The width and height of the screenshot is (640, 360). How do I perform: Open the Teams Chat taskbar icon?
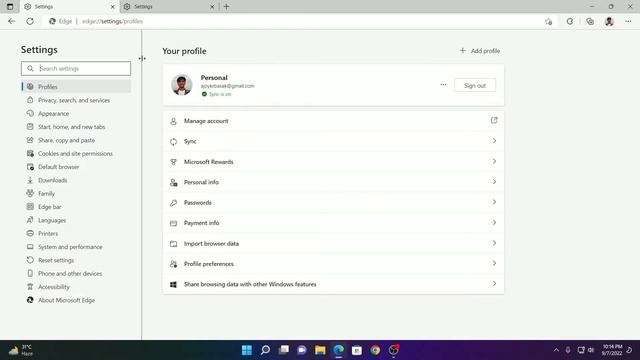click(302, 350)
